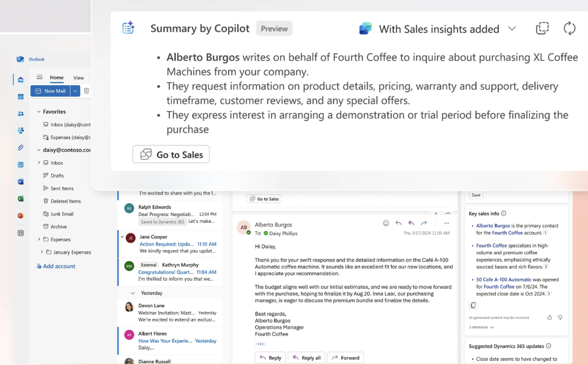Click the Outlook logo icon

[20, 59]
